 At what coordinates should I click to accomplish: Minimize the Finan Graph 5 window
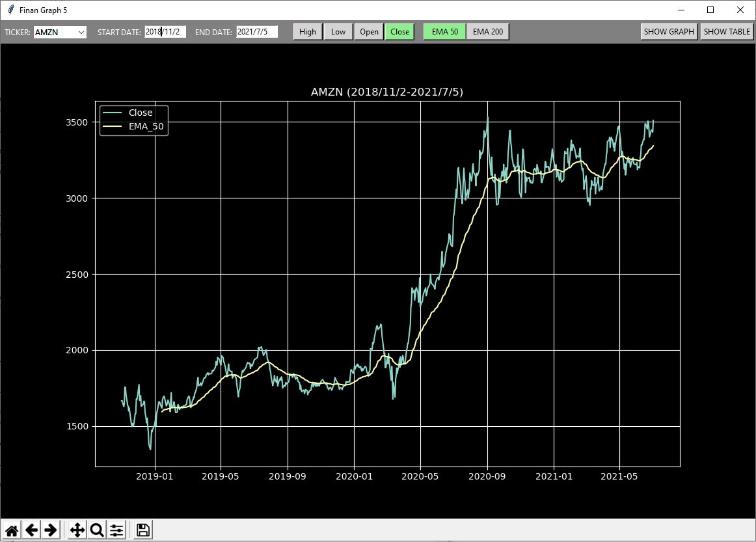click(x=681, y=10)
